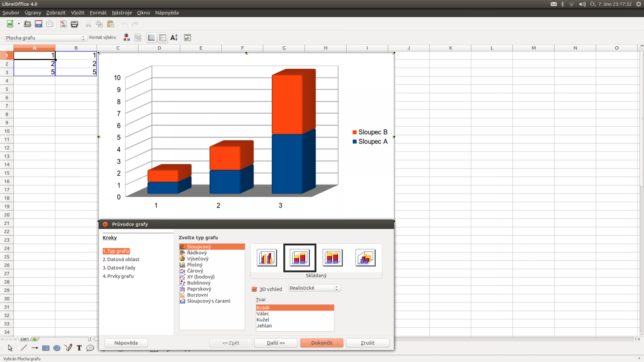Select the Ellipse tool in the drawing toolbar
644x362 pixels.
[x=57, y=348]
